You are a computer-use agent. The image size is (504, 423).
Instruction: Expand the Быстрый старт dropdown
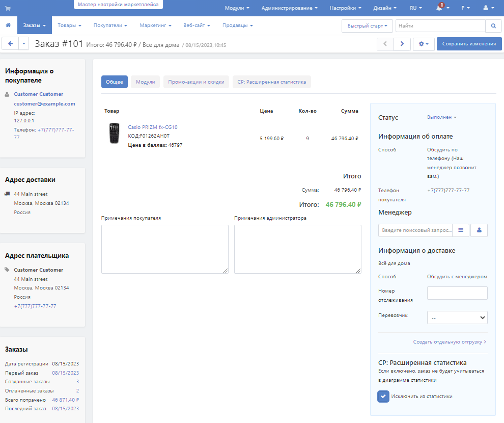pyautogui.click(x=367, y=25)
